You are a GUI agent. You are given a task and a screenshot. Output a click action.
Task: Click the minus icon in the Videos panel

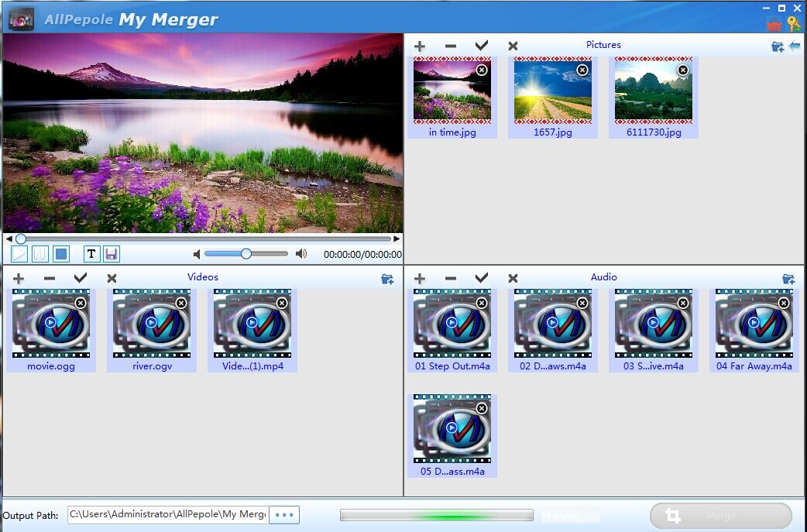[50, 279]
